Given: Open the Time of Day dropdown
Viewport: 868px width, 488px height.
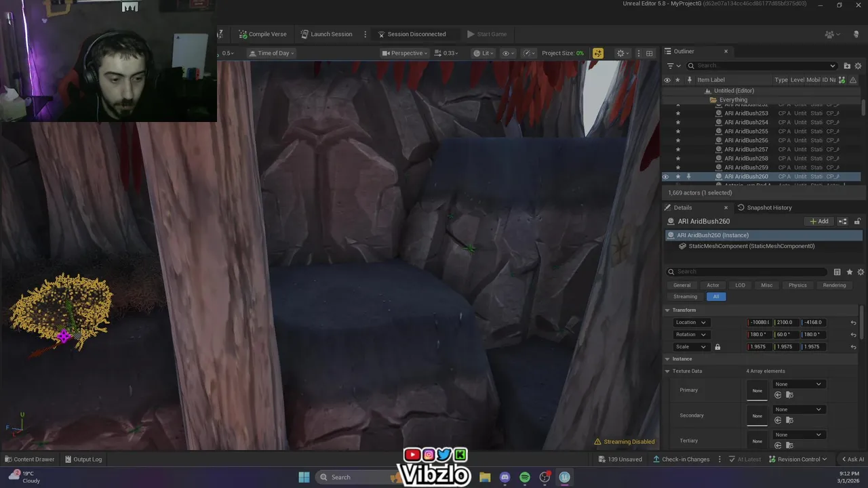Looking at the screenshot, I should point(272,53).
